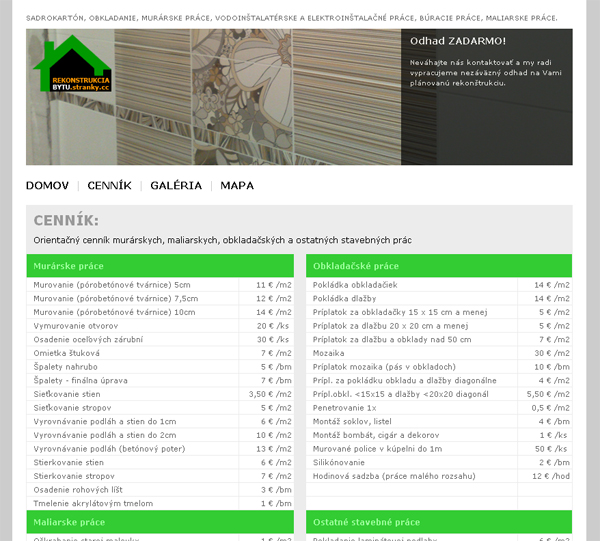Click Montáž soklov, listel entry
Viewport: 600px width, 541px height.
[x=439, y=422]
